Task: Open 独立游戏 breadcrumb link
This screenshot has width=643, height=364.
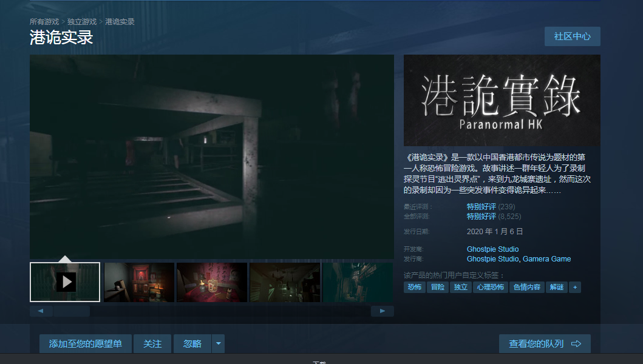Action: (82, 22)
